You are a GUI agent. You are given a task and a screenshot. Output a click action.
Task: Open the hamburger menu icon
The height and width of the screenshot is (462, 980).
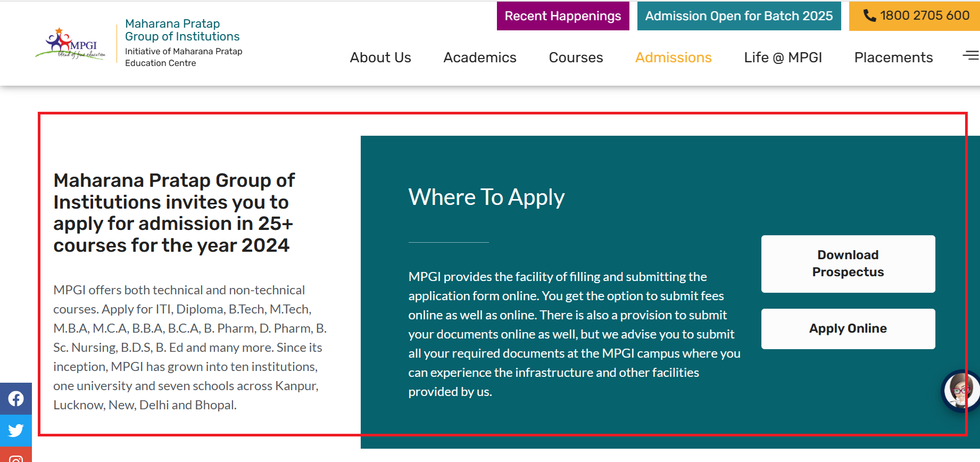click(x=971, y=55)
